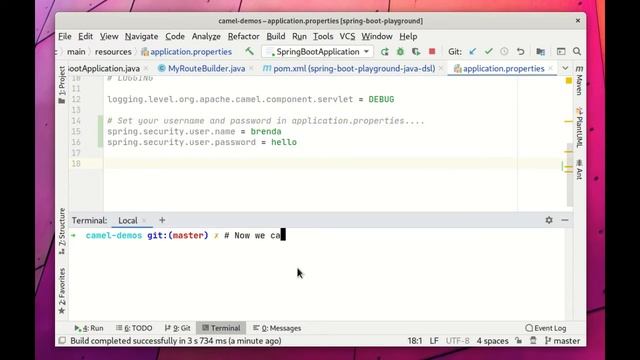Open the Messages tool window button
Screen dimensions: 640x360
(x=277, y=328)
